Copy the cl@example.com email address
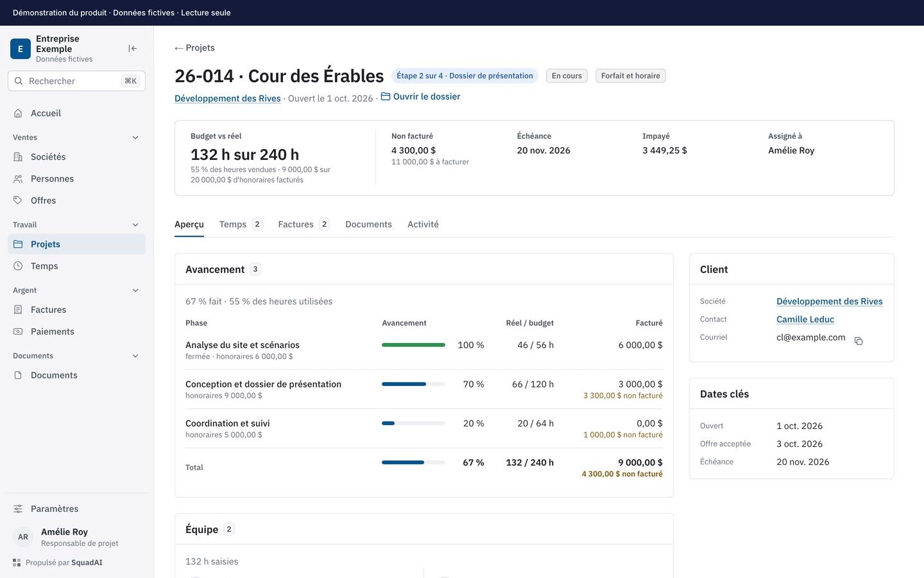 click(859, 341)
